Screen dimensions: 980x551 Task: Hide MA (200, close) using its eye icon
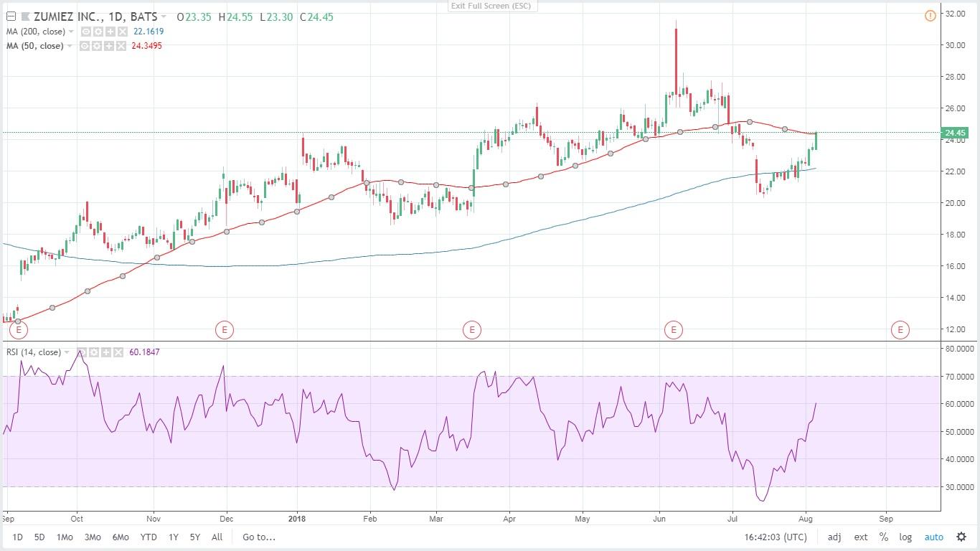point(86,32)
